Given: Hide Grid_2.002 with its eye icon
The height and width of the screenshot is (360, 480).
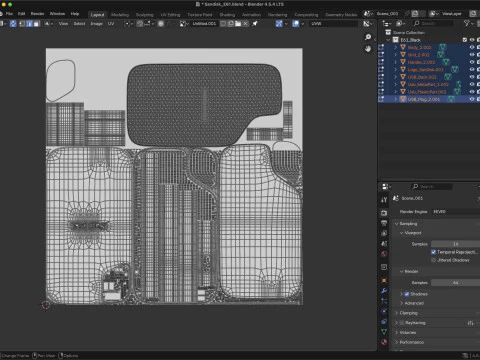Looking at the screenshot, I should click(x=472, y=55).
